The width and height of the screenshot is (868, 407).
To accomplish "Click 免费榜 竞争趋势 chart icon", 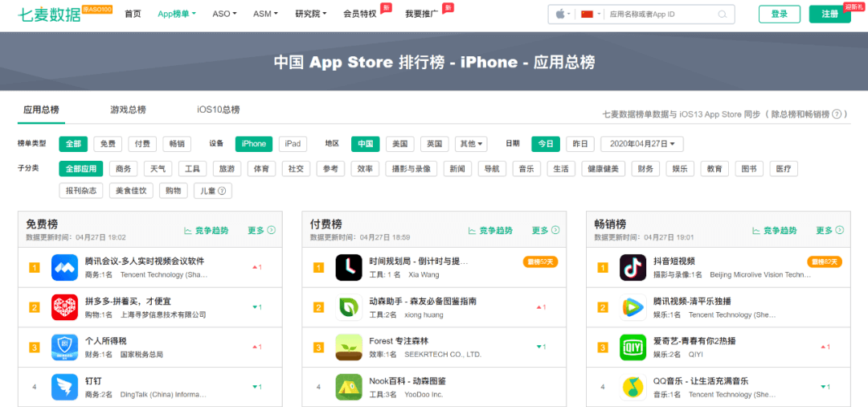I will click(187, 230).
